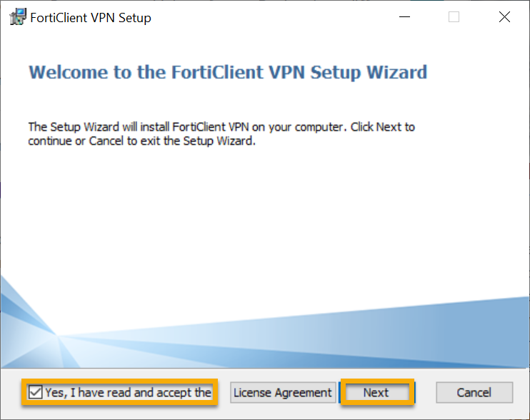
Task: Click the greyed-out maximize button
Action: (454, 18)
